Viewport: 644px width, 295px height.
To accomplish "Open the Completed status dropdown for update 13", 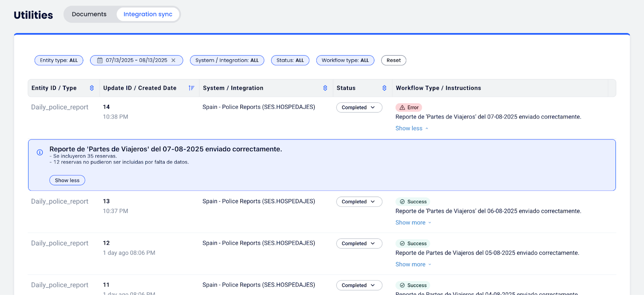I will pyautogui.click(x=359, y=202).
